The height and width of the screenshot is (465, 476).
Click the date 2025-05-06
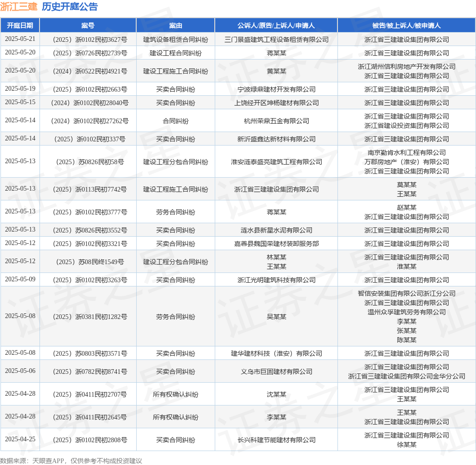point(20,371)
